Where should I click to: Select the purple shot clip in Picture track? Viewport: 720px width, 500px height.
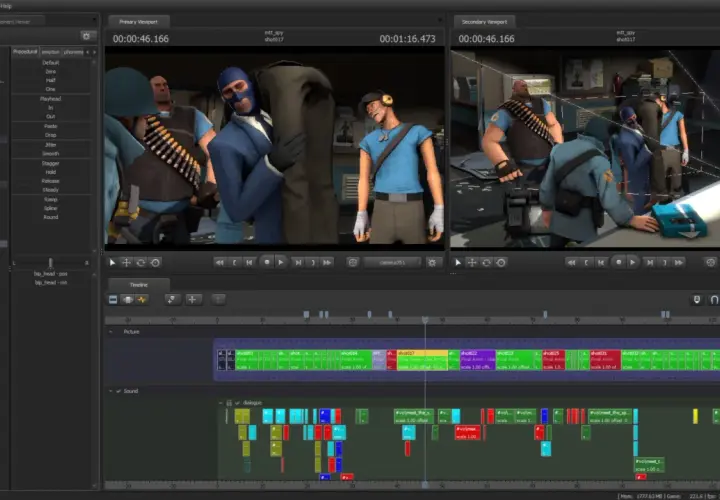coord(478,360)
